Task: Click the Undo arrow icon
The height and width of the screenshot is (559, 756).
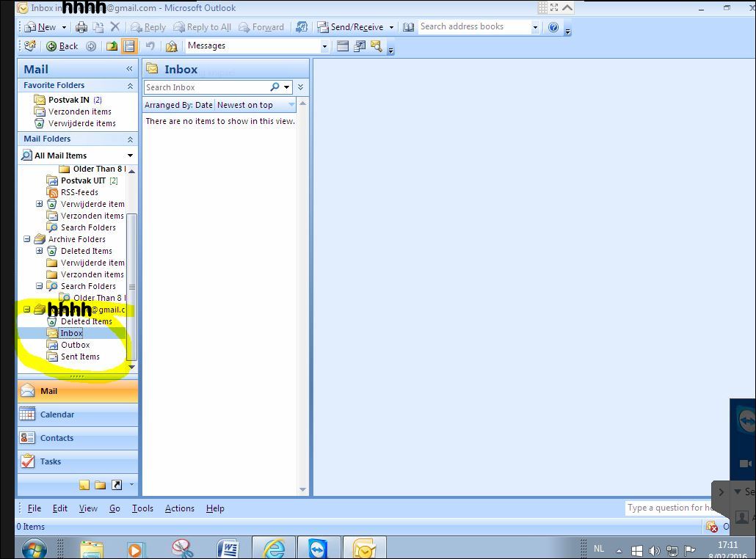Action: coord(150,46)
